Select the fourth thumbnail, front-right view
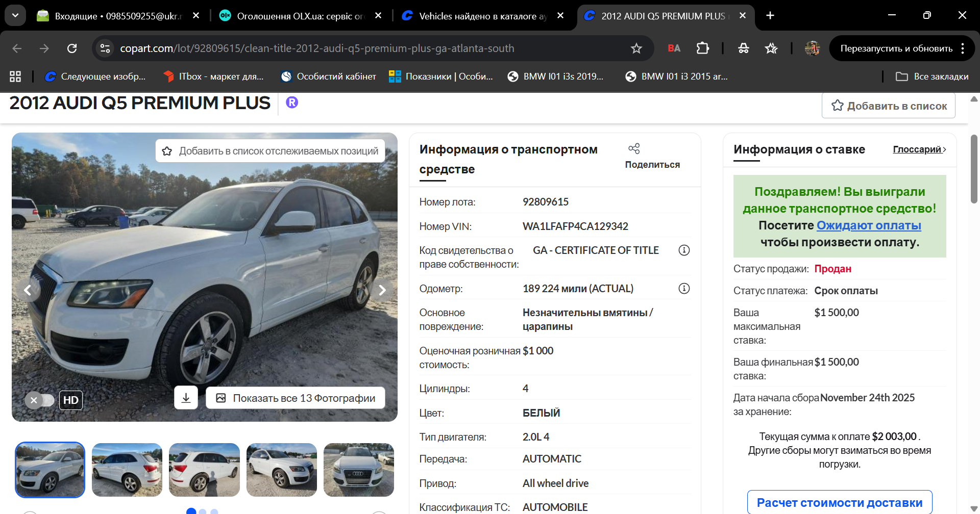The width and height of the screenshot is (980, 514). tap(282, 470)
